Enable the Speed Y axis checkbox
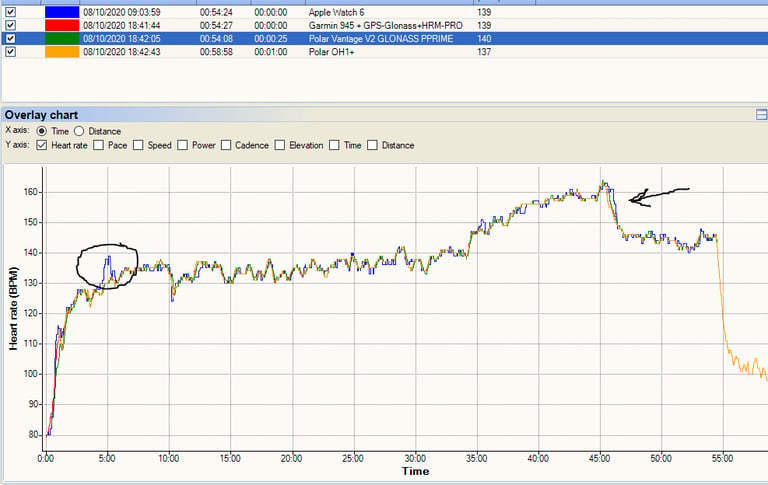 click(x=138, y=146)
